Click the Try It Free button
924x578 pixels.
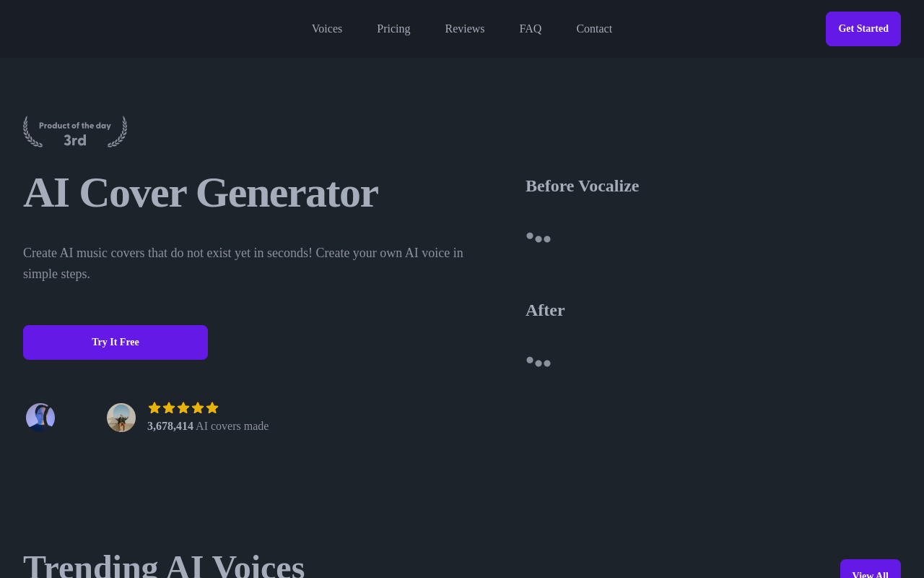click(115, 342)
